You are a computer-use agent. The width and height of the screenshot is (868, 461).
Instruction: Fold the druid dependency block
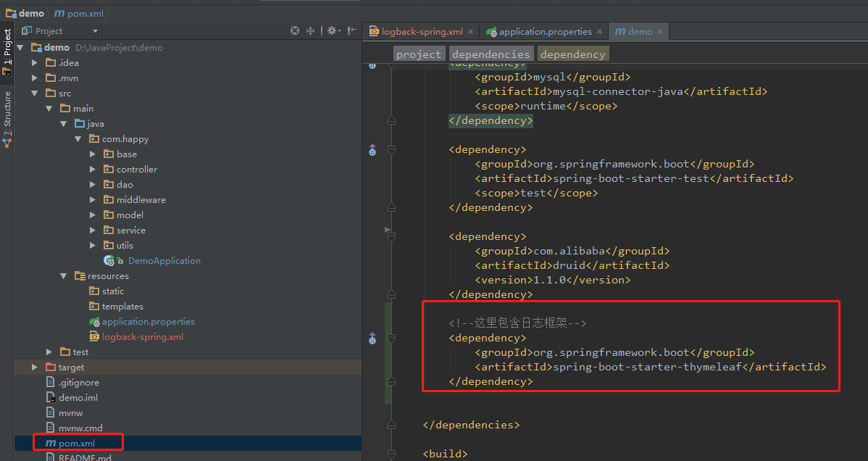[x=391, y=236]
